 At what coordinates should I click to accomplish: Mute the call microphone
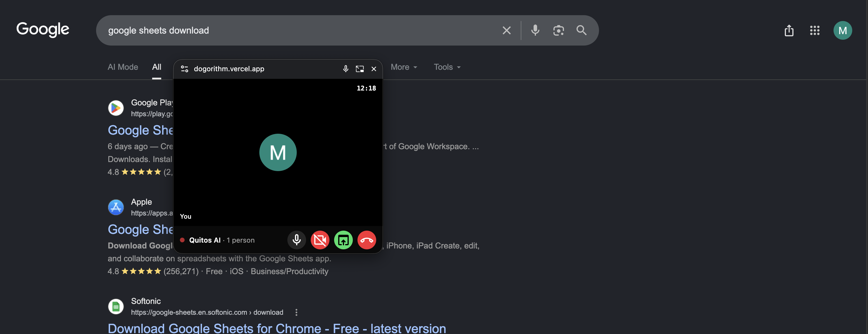296,240
